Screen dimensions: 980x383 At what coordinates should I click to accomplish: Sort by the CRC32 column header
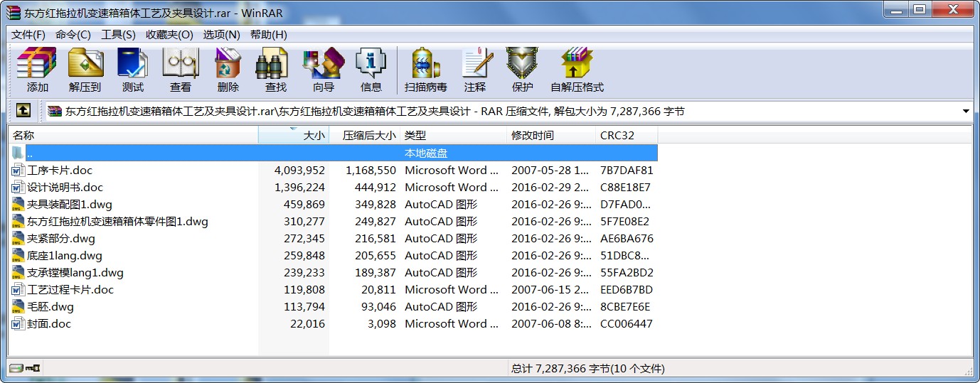point(627,135)
